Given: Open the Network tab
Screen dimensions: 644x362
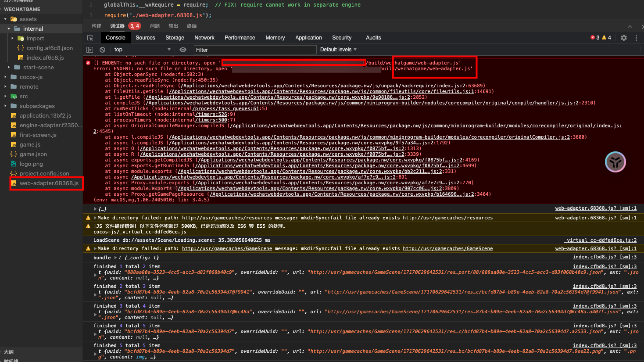Looking at the screenshot, I should [204, 38].
